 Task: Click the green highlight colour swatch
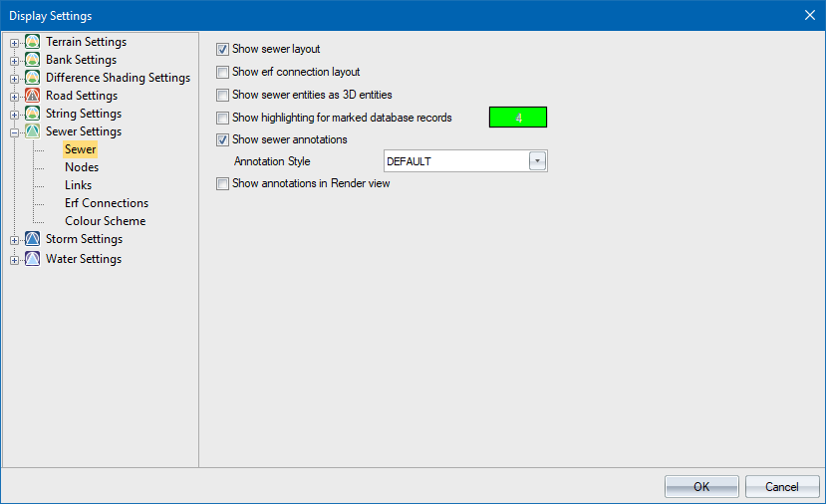(517, 118)
